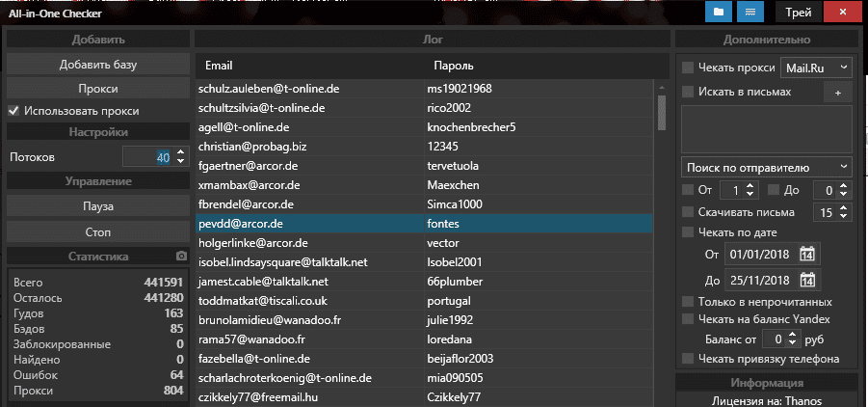Select row fgaertner@arcor.de
The width and height of the screenshot is (868, 407).
pyautogui.click(x=424, y=166)
